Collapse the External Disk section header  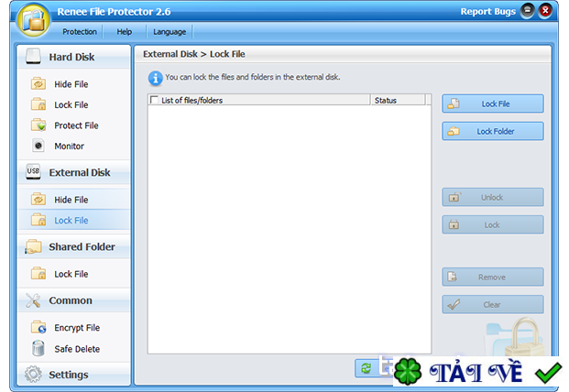pos(73,172)
